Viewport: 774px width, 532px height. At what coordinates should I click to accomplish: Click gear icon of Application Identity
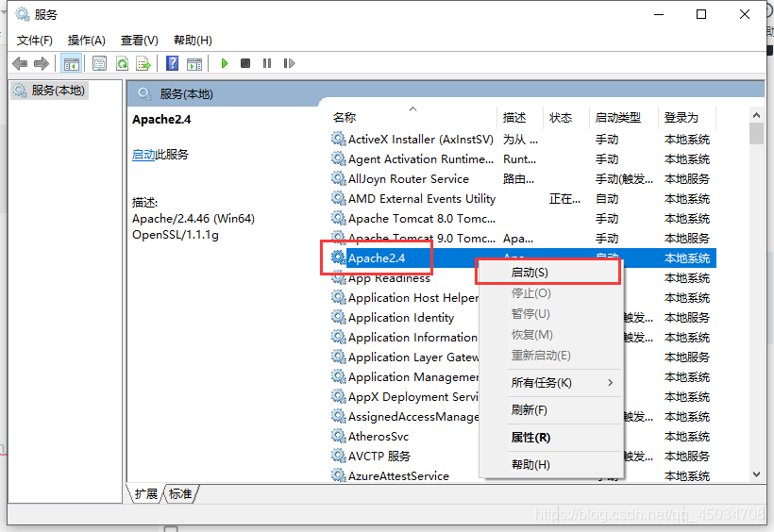tap(338, 317)
